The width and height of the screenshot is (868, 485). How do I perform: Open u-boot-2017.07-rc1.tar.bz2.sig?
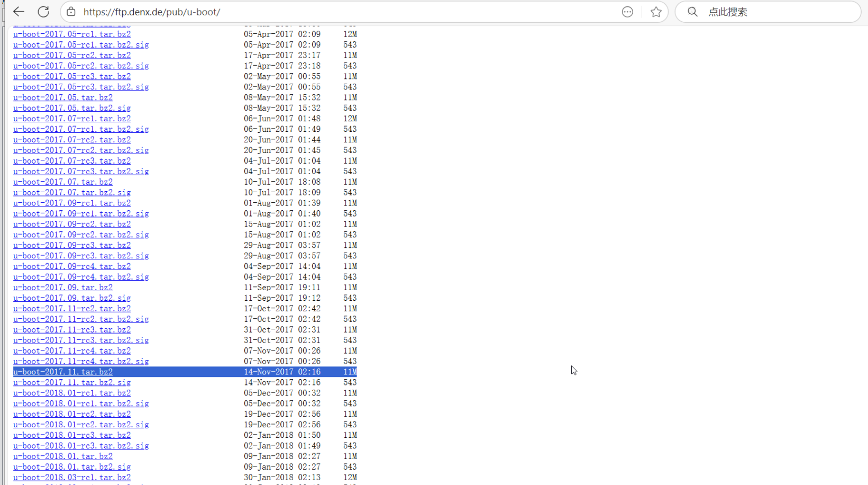point(81,130)
